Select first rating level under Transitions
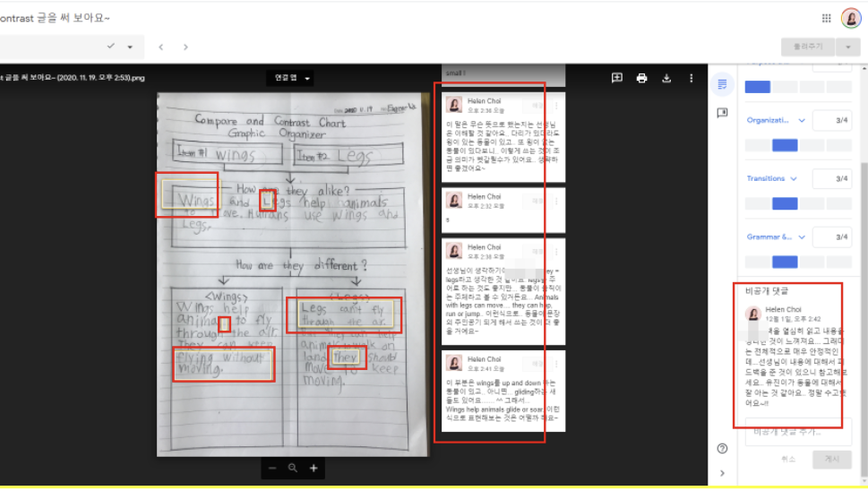This screenshot has width=868, height=491. (757, 203)
